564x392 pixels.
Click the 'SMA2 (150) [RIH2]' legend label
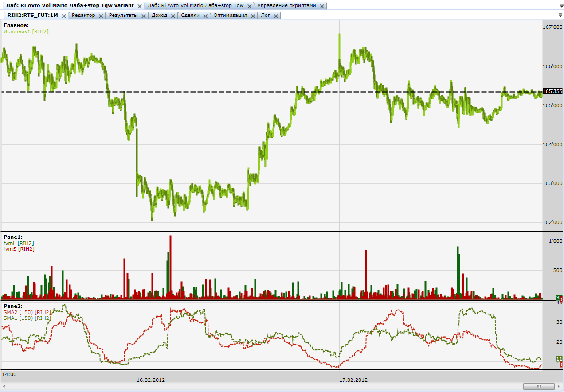click(27, 312)
